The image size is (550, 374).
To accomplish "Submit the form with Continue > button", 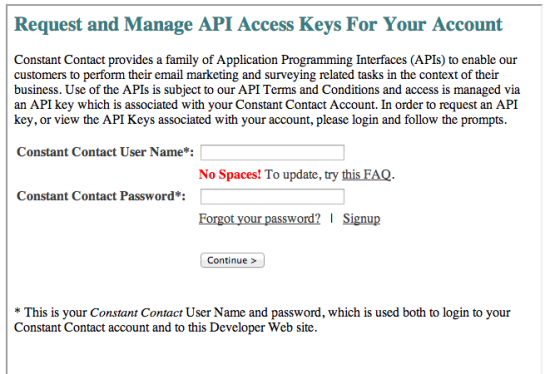I will coord(232,260).
